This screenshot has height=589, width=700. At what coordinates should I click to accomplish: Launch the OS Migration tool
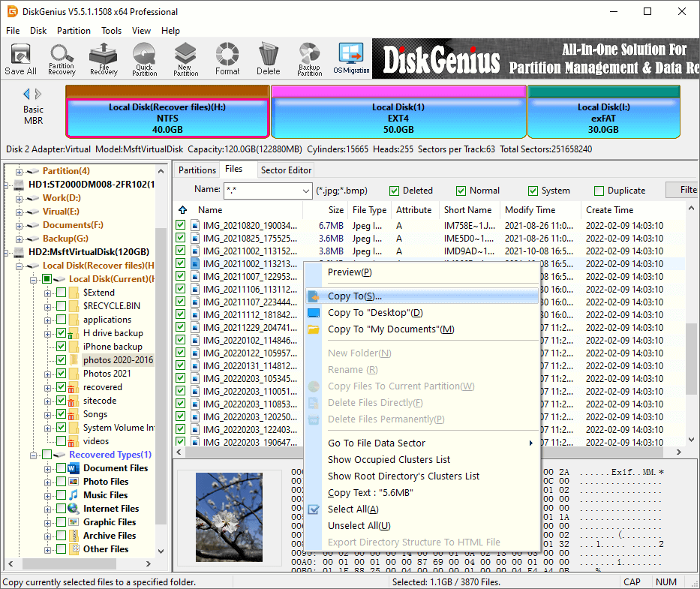351,59
